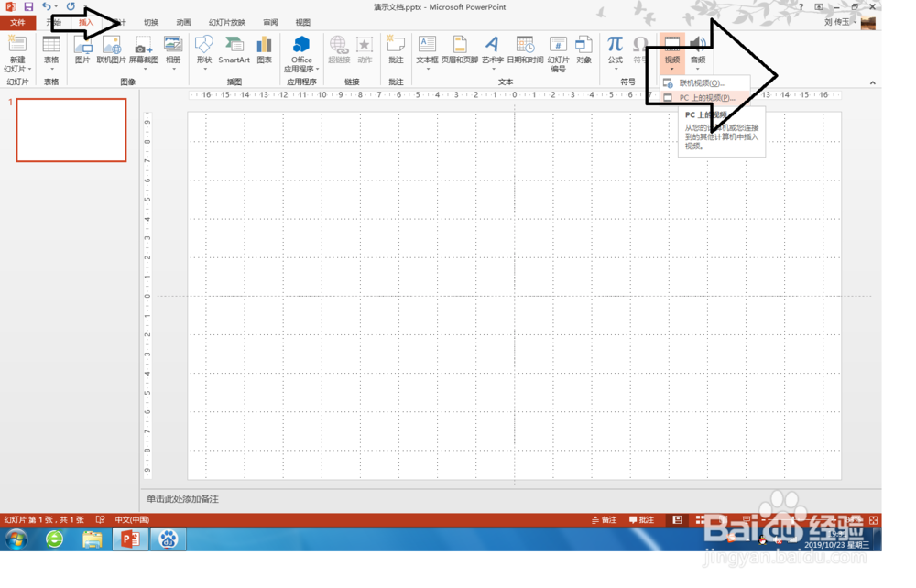Screen dimensions: 916x588
Task: Insert Online Pictures (联机图片)
Action: tap(111, 50)
